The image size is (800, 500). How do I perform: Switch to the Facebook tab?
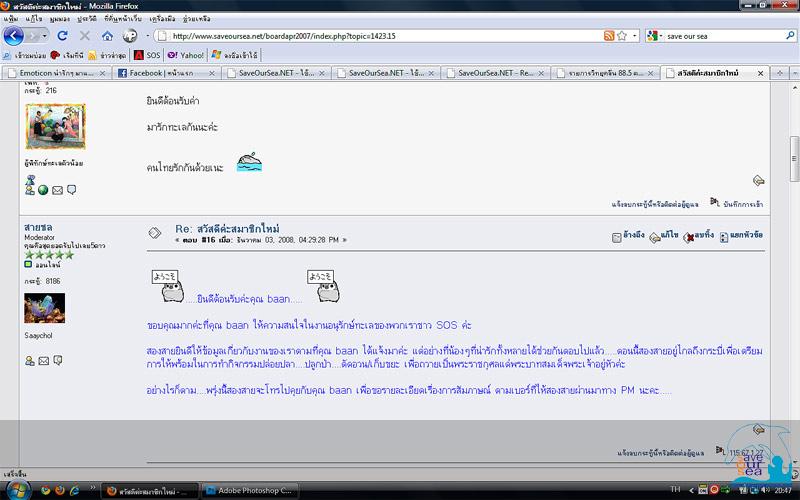tap(165, 73)
